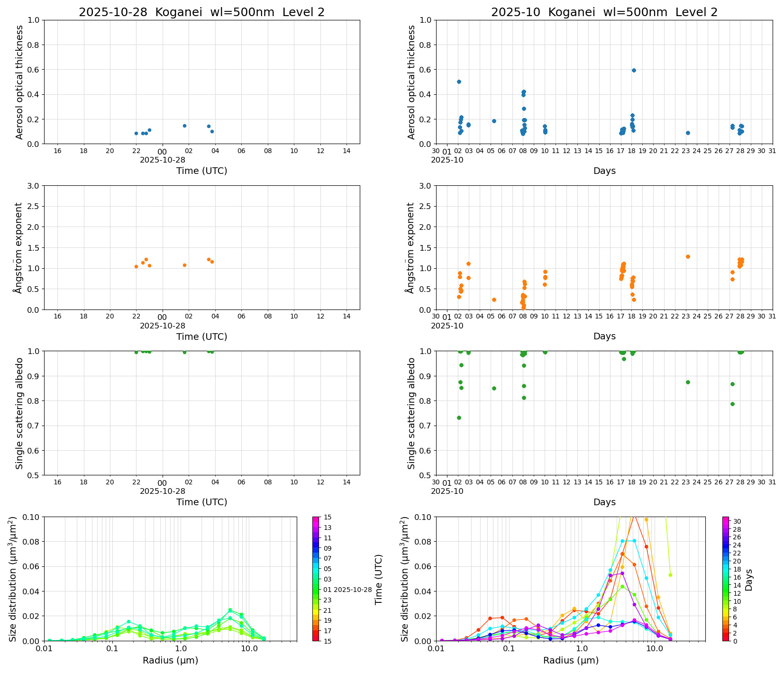Click the 'Aerosol optical thickness' y-axis label on daily plot
The width and height of the screenshot is (784, 673).
pyautogui.click(x=19, y=82)
